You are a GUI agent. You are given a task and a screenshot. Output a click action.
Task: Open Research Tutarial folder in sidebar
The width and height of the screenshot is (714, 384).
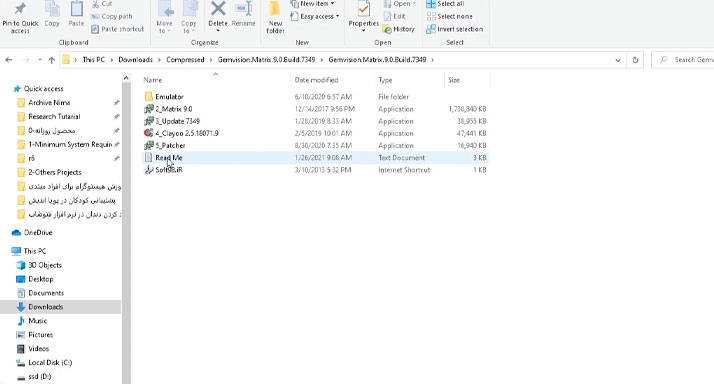(54, 117)
